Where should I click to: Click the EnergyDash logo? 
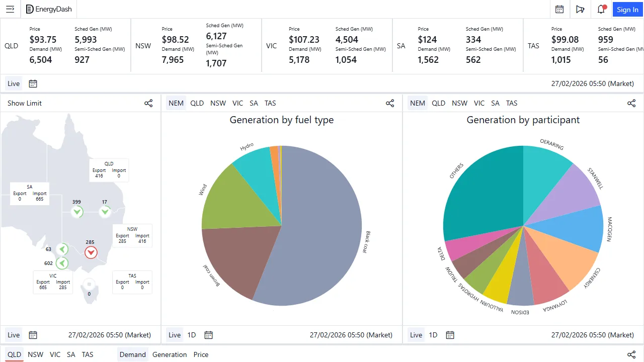pyautogui.click(x=49, y=9)
